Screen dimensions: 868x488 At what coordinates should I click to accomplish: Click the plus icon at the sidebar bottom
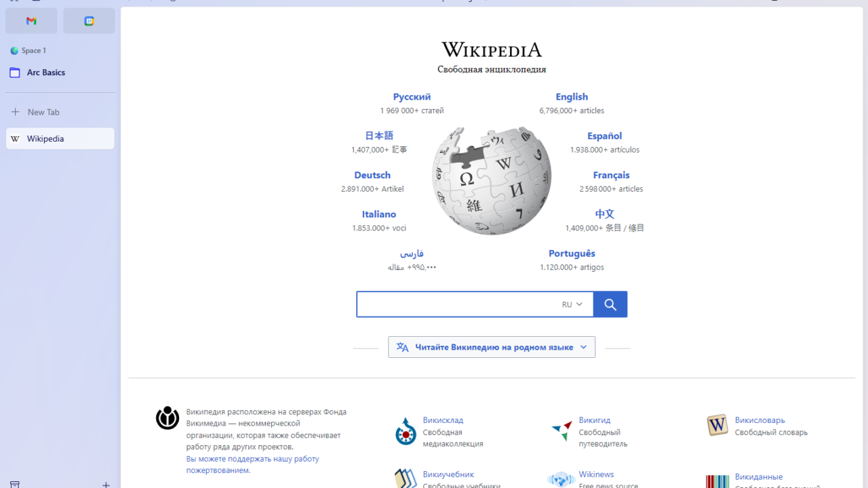pyautogui.click(x=106, y=485)
